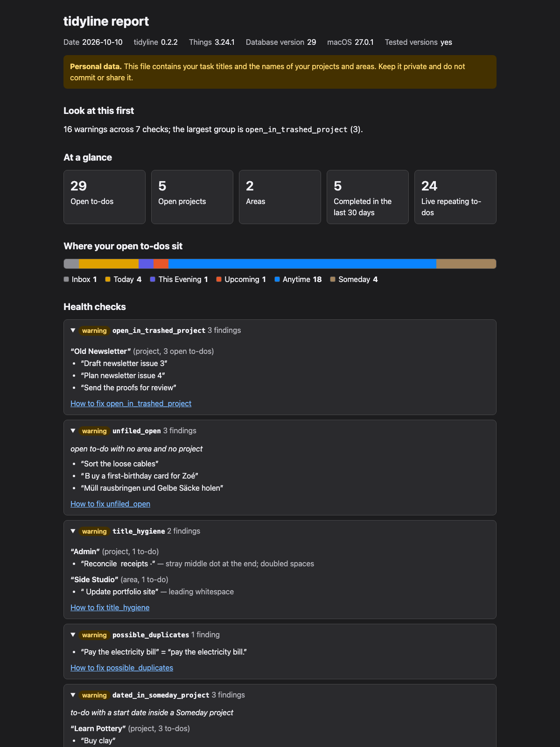Select the 24 Live repeating to-dos card

pos(455,197)
